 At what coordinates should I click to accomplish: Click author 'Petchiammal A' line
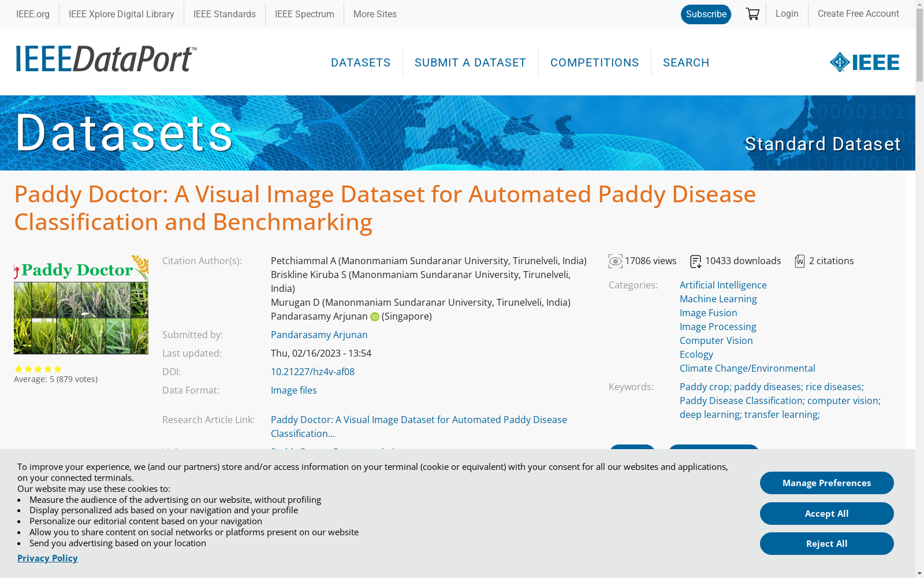click(x=429, y=261)
